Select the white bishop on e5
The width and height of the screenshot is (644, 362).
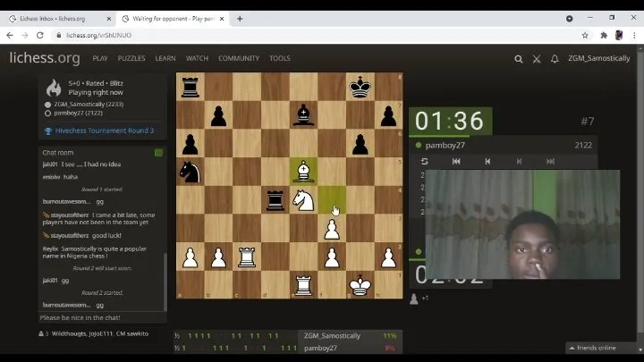tap(303, 172)
